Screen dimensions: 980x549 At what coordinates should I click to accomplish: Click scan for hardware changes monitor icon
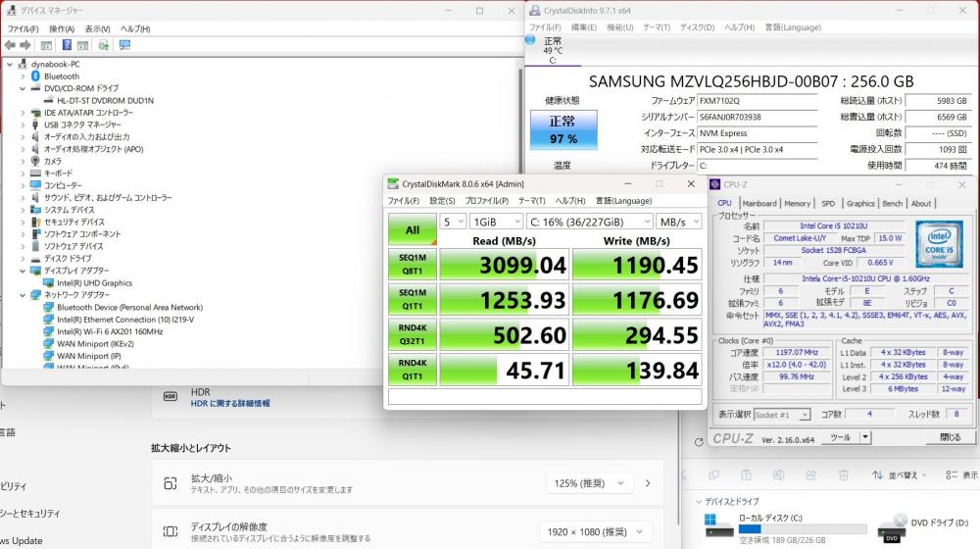tap(124, 45)
